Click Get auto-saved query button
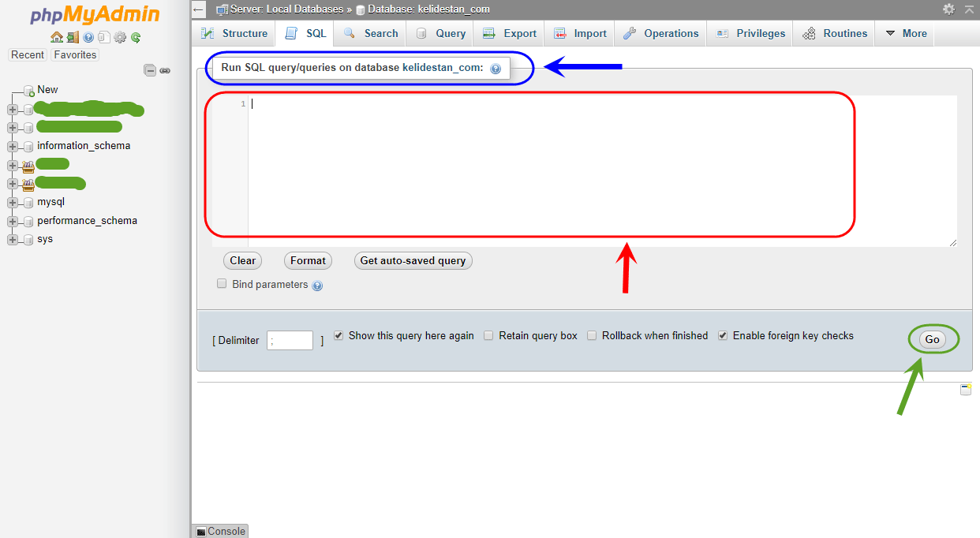Viewport: 980px width, 538px height. click(x=413, y=261)
